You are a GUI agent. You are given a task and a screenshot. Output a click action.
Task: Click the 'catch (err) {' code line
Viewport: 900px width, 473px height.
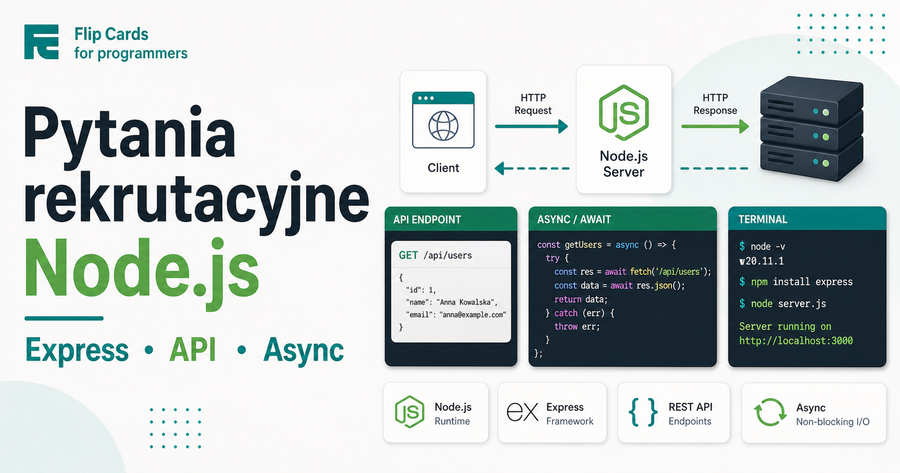[580, 313]
